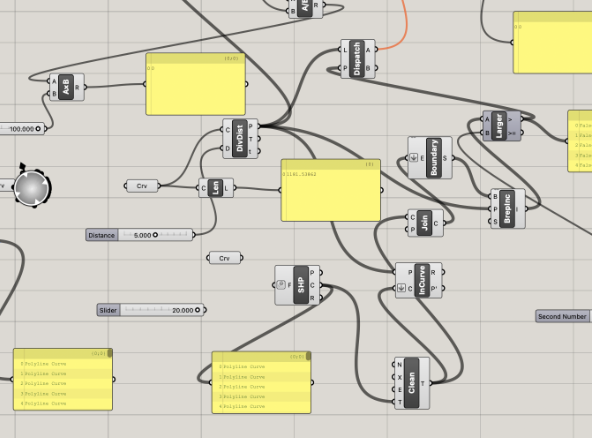
Task: Click the Crv parameter connected to Len
Action: pyautogui.click(x=142, y=186)
